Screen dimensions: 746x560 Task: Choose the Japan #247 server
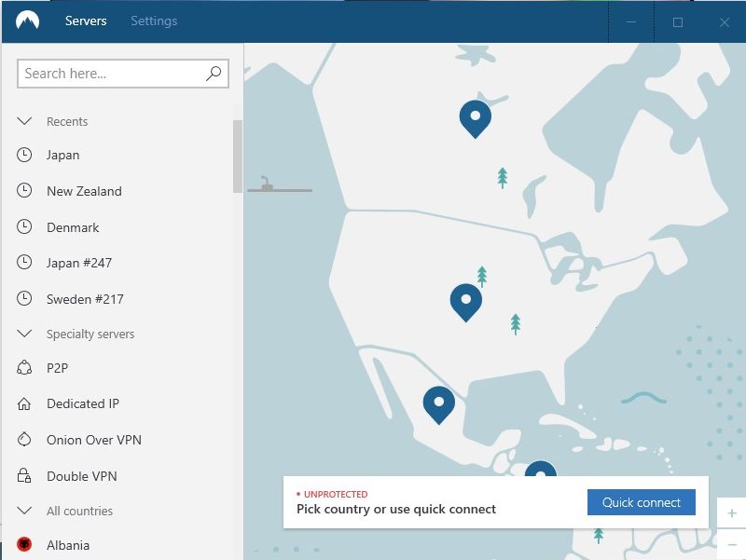tap(79, 263)
